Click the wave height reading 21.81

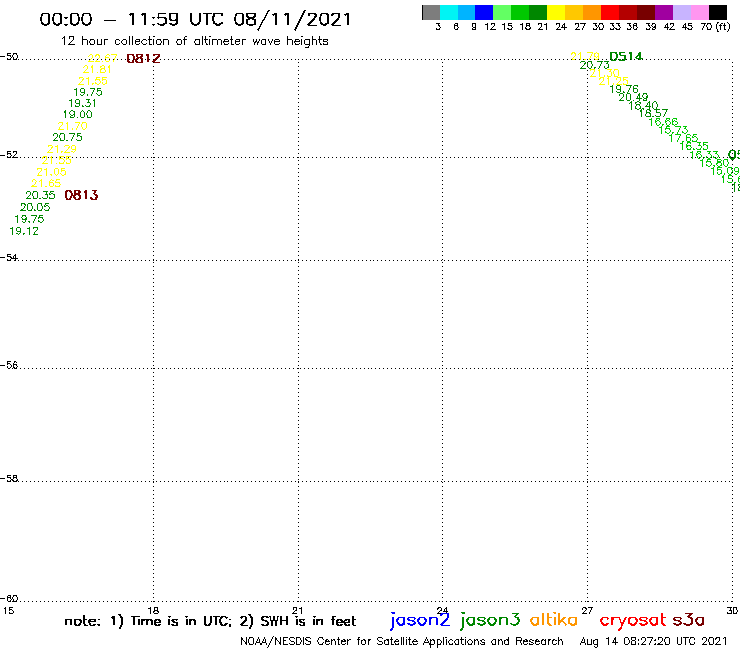(x=97, y=69)
